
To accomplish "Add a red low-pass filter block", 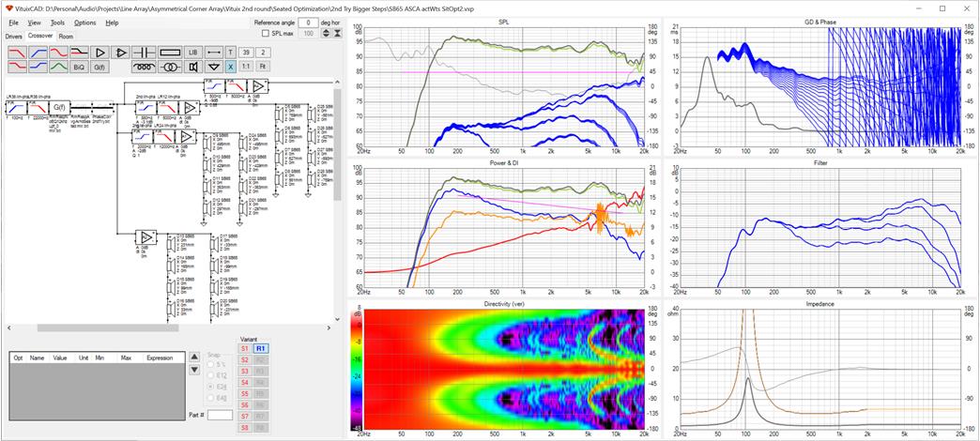I will click(17, 52).
